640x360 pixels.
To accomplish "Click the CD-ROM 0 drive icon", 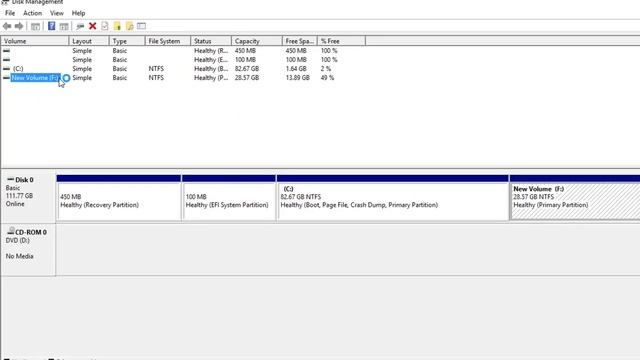I will coord(11,231).
